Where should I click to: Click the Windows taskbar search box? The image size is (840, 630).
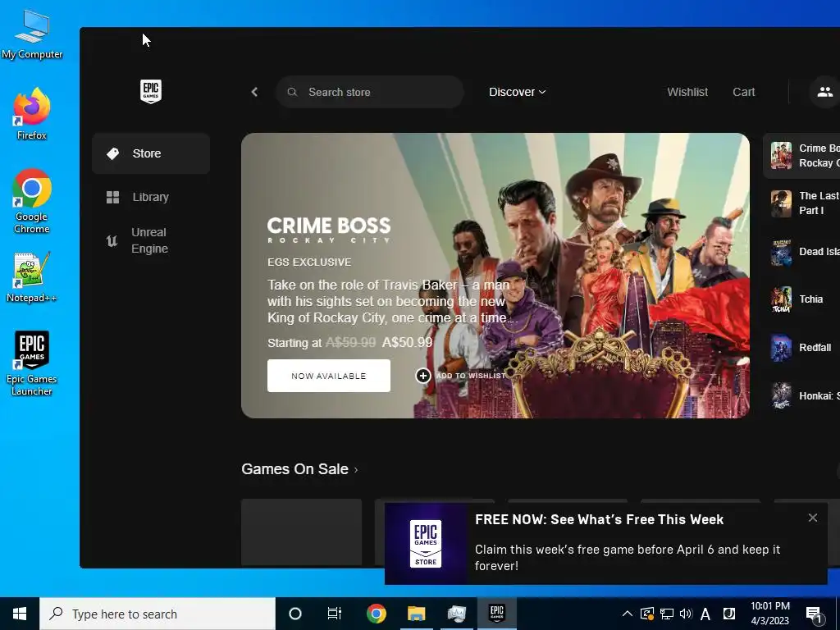[x=157, y=614]
